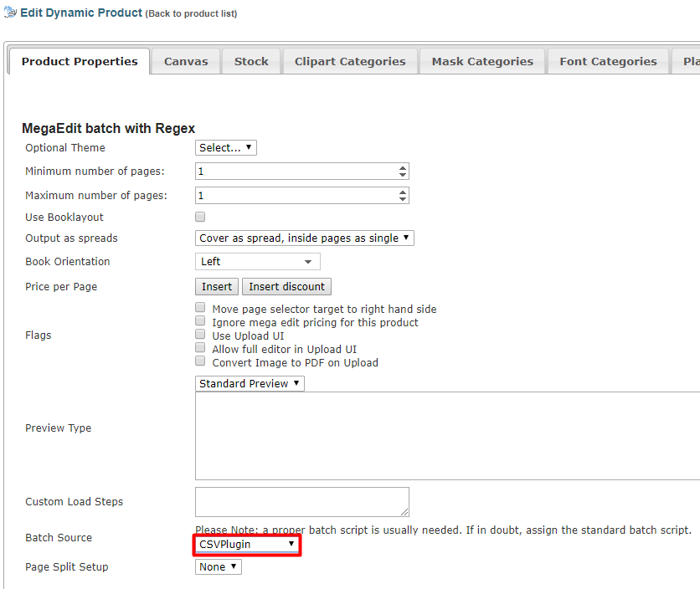Open the Back to product list link
Screen dimensions: 700x589
(191, 13)
